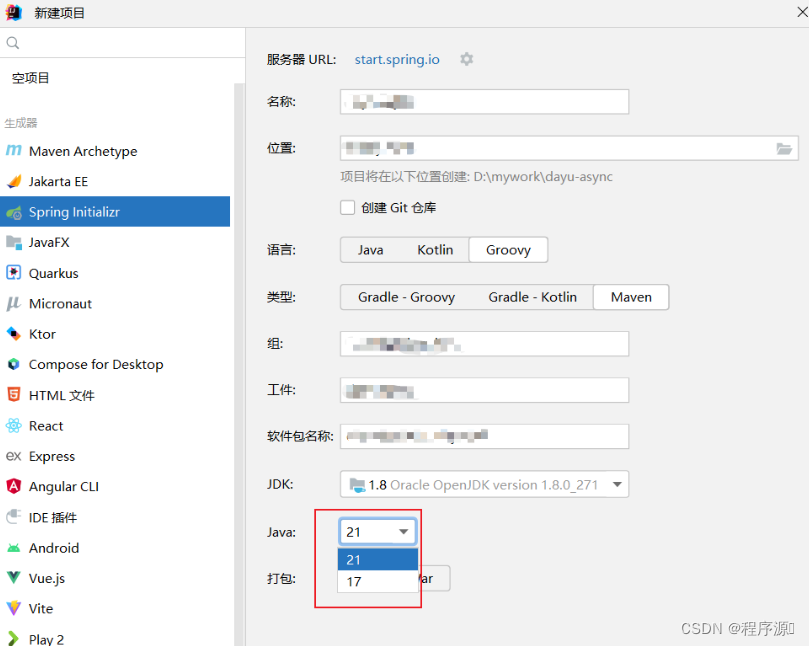
Task: Open the start.spring.io server link
Action: point(397,59)
